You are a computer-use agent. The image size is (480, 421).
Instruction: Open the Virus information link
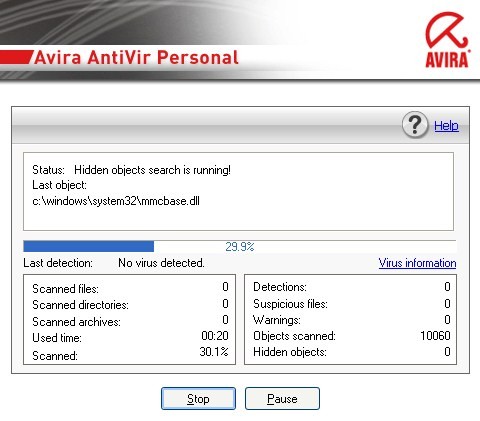tap(417, 263)
